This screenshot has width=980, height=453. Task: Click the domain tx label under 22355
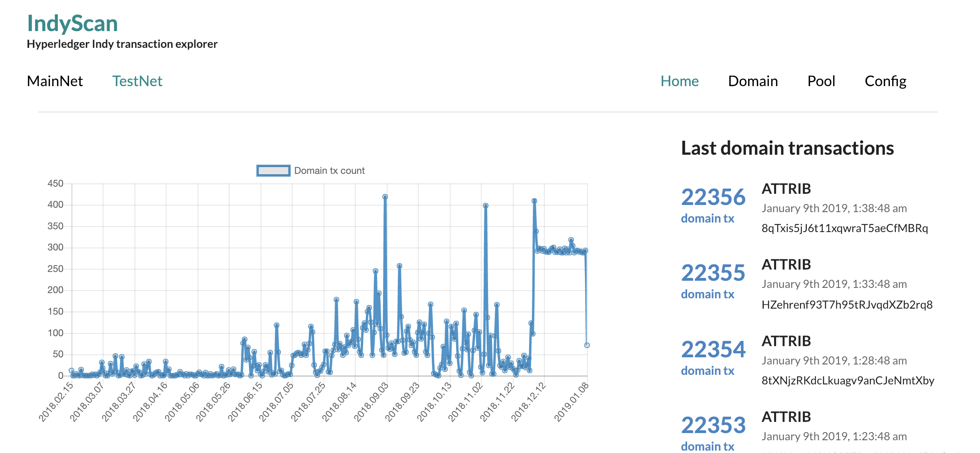click(x=707, y=294)
